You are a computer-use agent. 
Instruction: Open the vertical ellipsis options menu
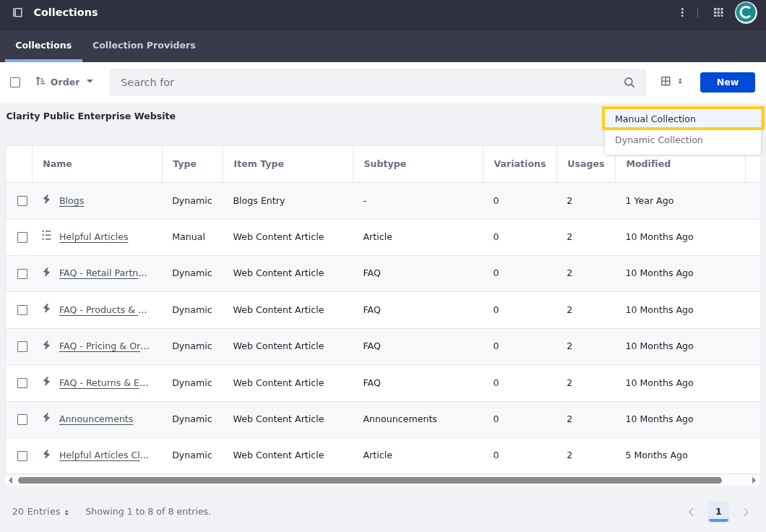(681, 12)
